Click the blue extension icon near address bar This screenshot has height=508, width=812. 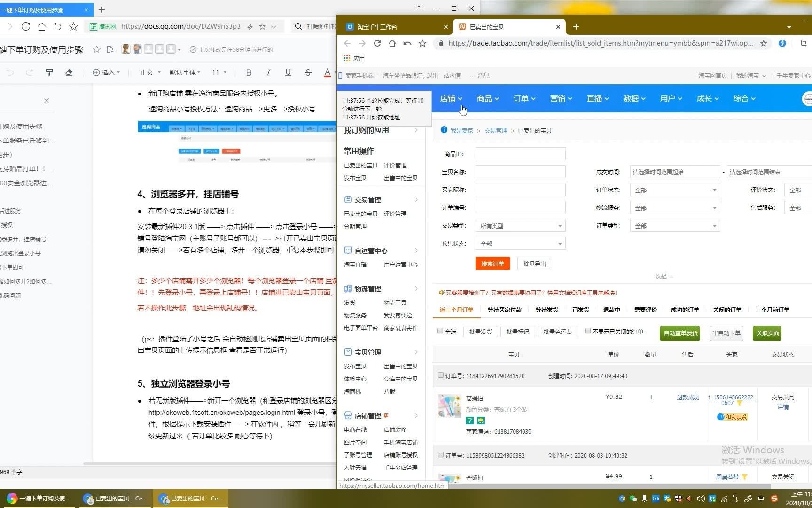[782, 43]
